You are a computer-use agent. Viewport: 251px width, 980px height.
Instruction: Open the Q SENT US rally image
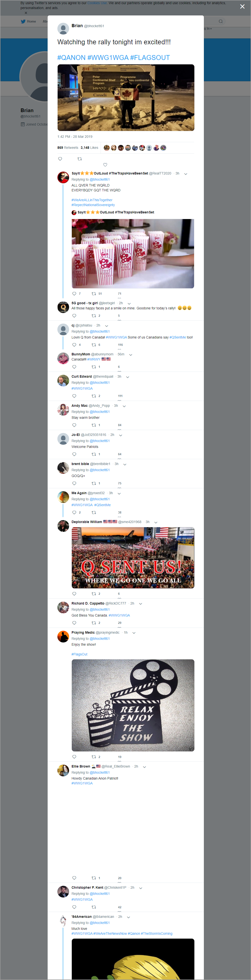pyautogui.click(x=133, y=558)
